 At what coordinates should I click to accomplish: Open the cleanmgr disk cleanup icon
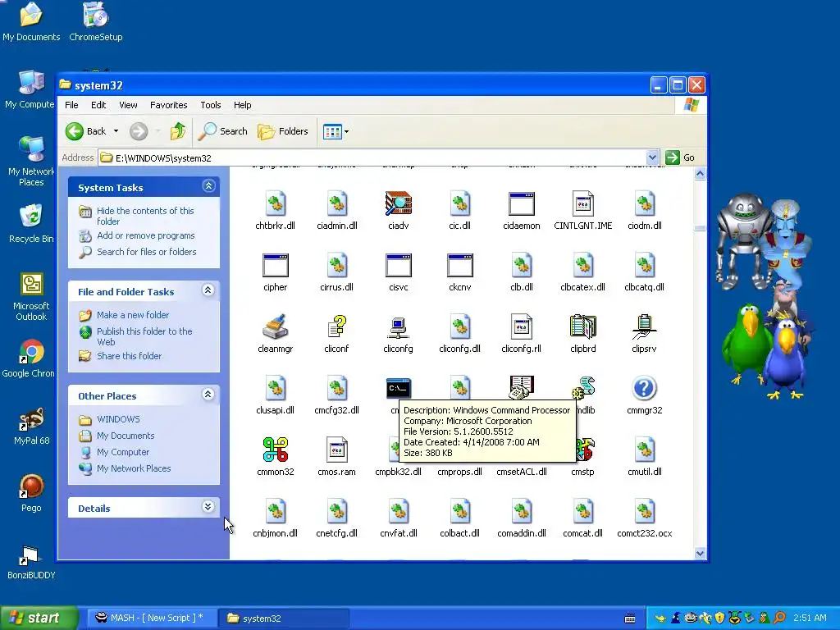click(x=276, y=326)
